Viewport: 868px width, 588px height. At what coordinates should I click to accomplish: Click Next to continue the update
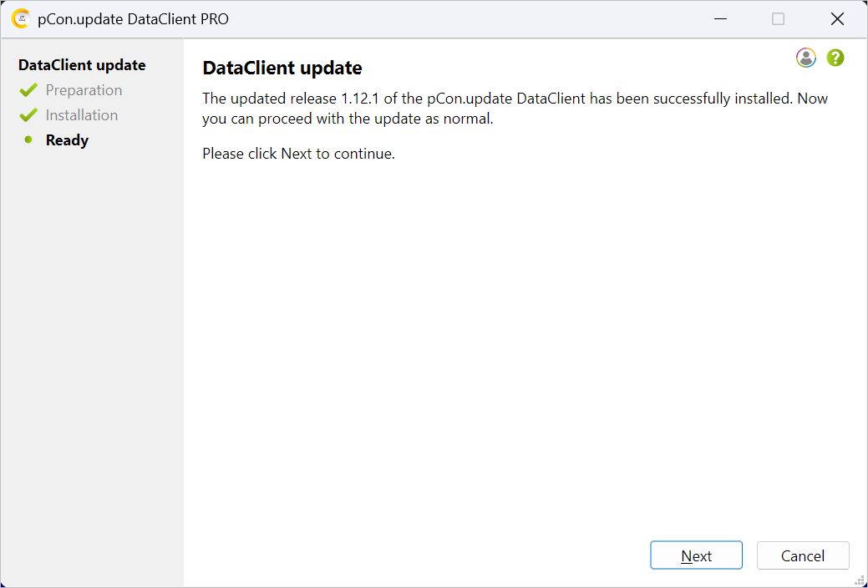pyautogui.click(x=697, y=555)
